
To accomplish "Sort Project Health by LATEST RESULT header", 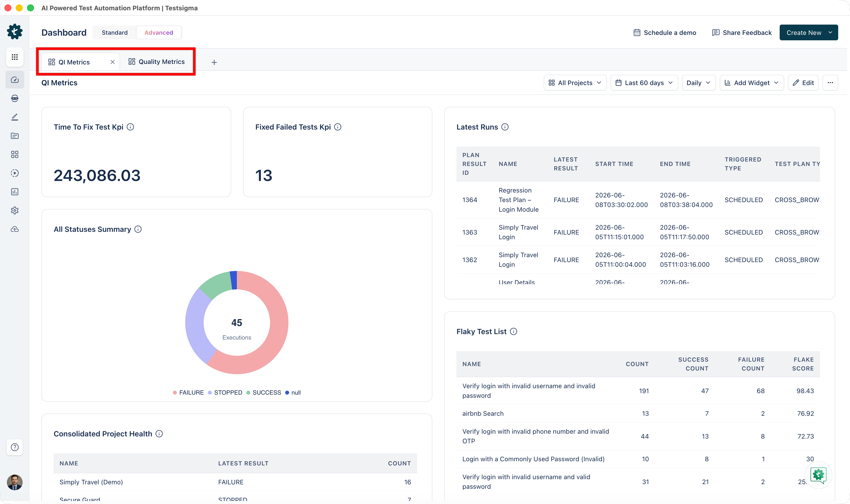I will coord(243,464).
